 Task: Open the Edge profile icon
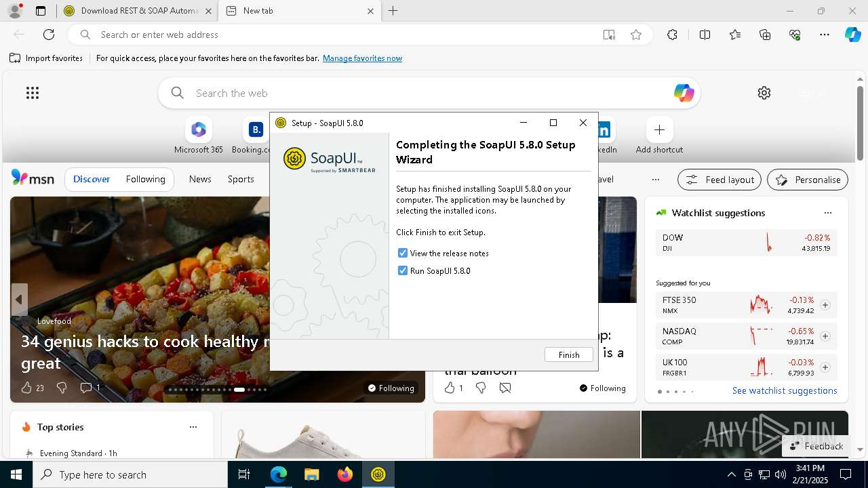(x=15, y=11)
